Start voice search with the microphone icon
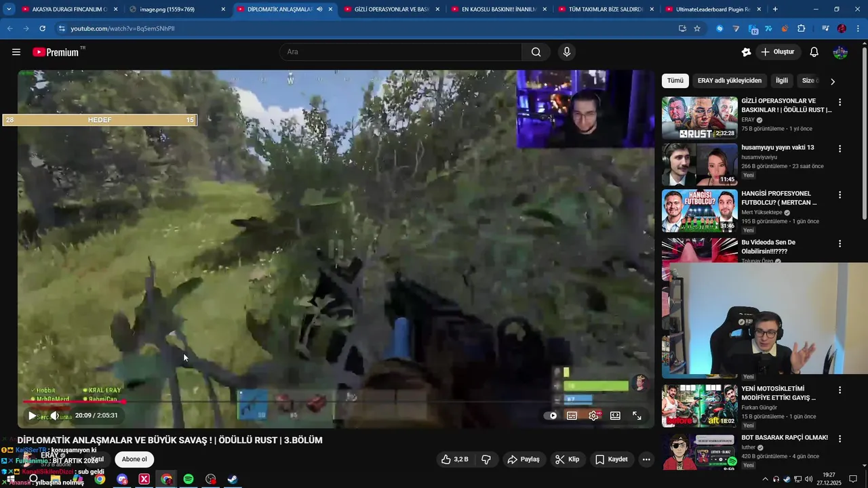Screen dimensions: 868x488 [567, 52]
